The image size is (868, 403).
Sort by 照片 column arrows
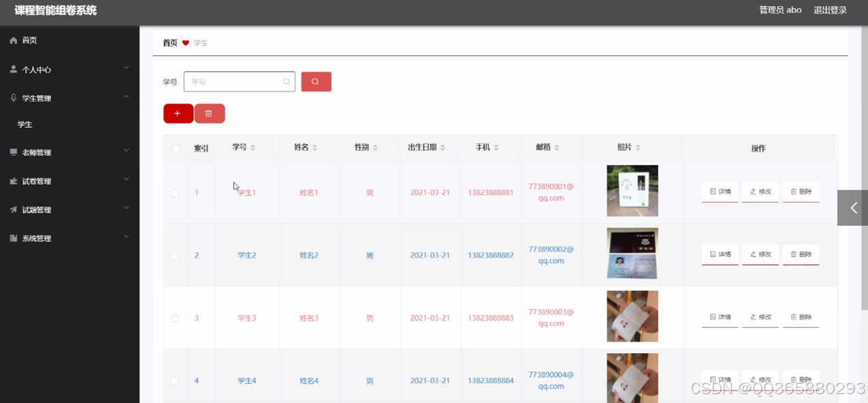click(638, 148)
